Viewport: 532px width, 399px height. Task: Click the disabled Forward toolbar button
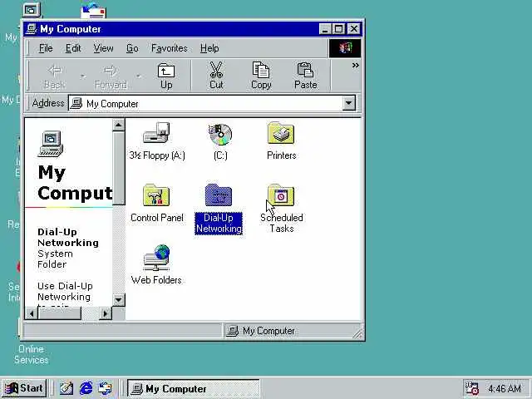[x=111, y=76]
